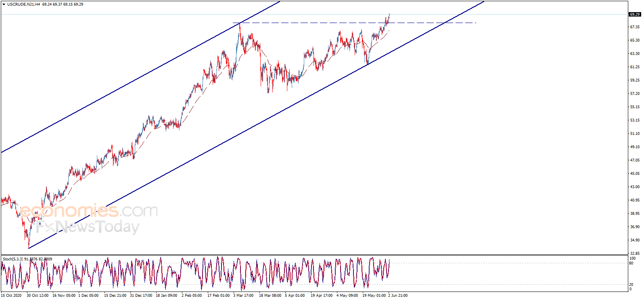Click the 16 Nov 05:00 time label
The height and width of the screenshot is (300, 644).
64,296
